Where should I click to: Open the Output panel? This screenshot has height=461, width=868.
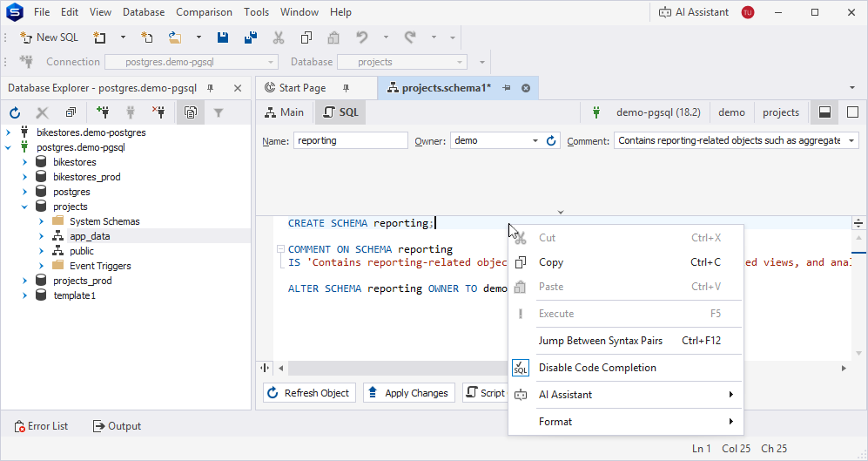point(117,426)
